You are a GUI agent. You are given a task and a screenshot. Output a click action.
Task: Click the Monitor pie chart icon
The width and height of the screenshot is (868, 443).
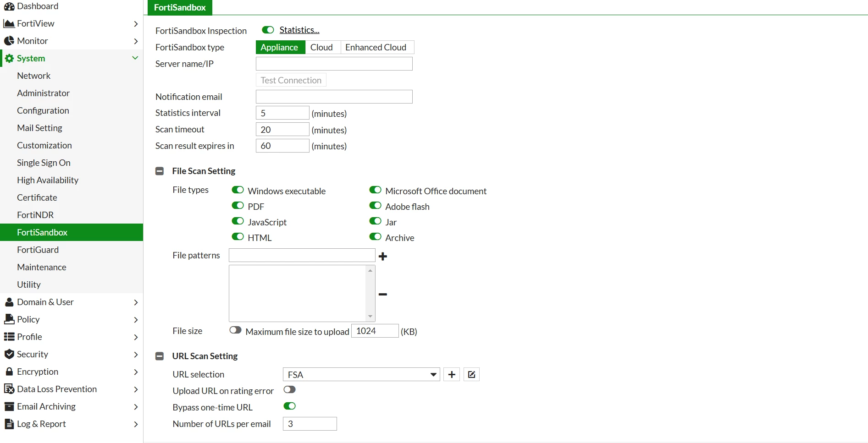(x=9, y=41)
